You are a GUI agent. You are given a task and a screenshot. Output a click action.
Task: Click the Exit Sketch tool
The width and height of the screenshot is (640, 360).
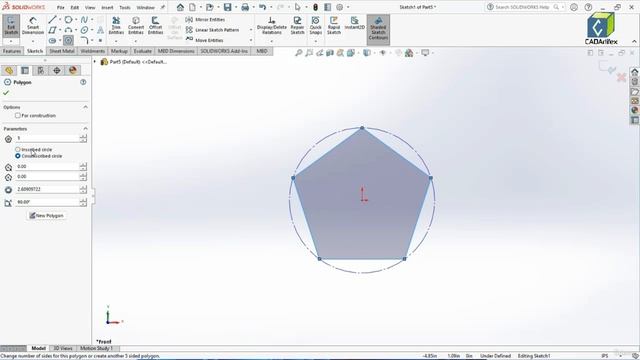(11, 26)
